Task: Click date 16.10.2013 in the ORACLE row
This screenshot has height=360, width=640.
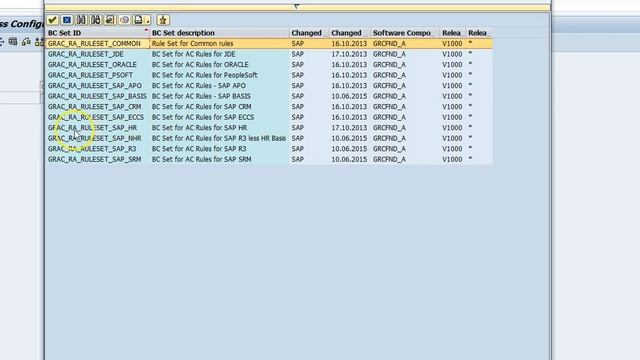Action: (x=349, y=64)
